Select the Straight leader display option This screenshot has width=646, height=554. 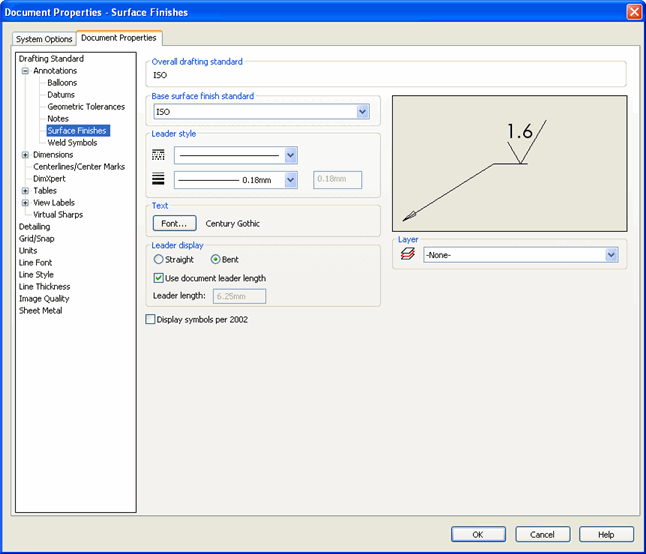[158, 259]
